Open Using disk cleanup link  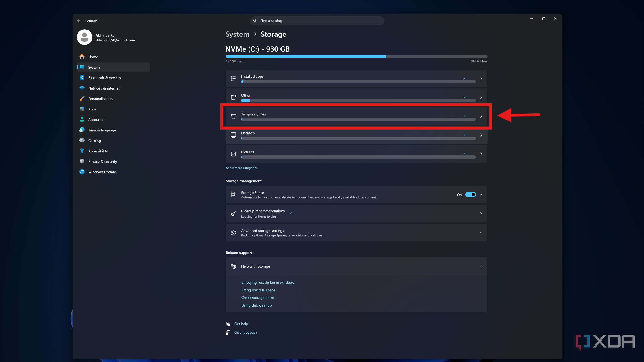[256, 305]
